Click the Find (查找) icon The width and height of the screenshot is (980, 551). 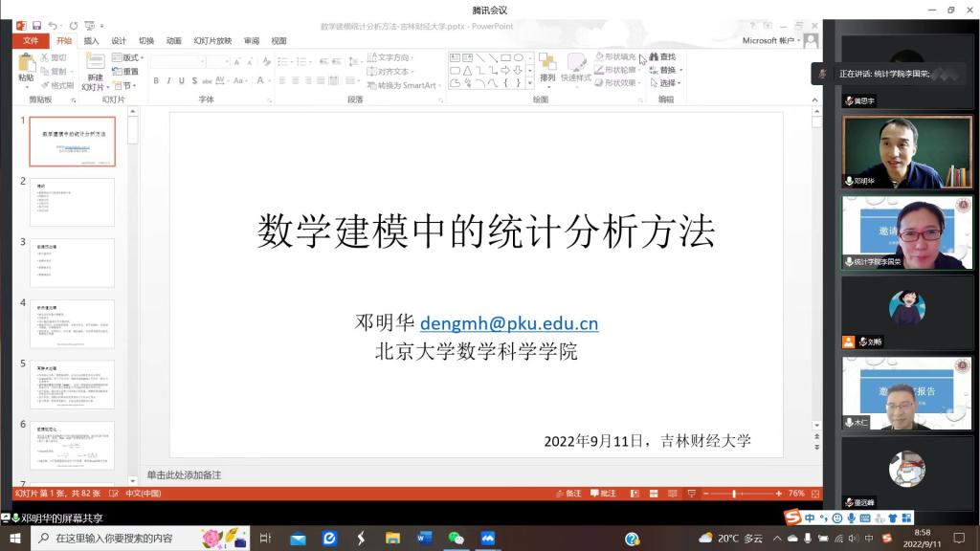(x=661, y=57)
